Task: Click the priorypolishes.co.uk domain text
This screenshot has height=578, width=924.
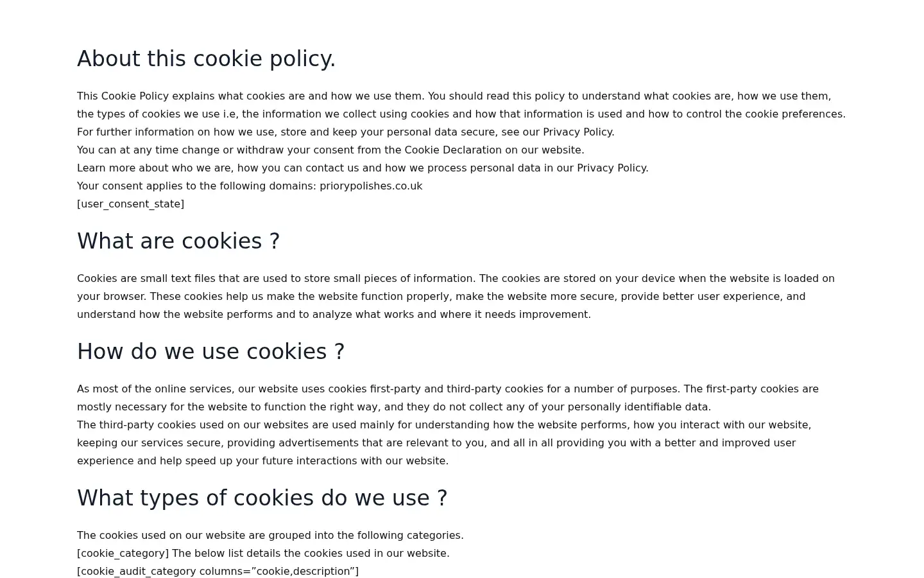Action: tap(371, 186)
